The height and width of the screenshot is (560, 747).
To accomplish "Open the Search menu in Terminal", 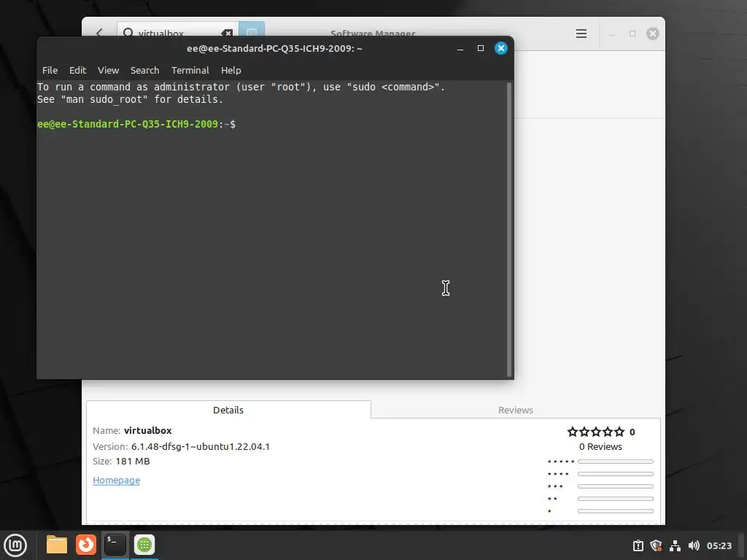I will [x=145, y=70].
